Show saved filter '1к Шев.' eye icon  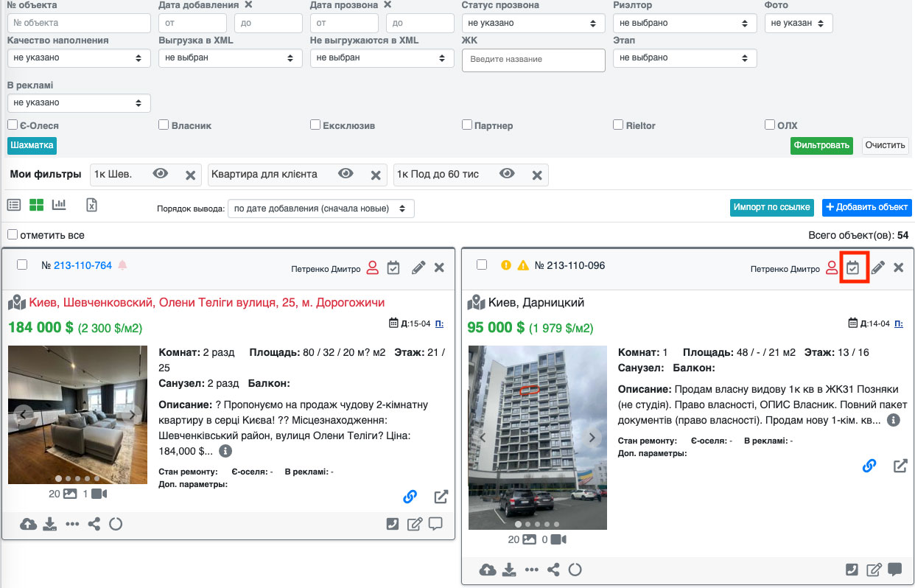[161, 174]
